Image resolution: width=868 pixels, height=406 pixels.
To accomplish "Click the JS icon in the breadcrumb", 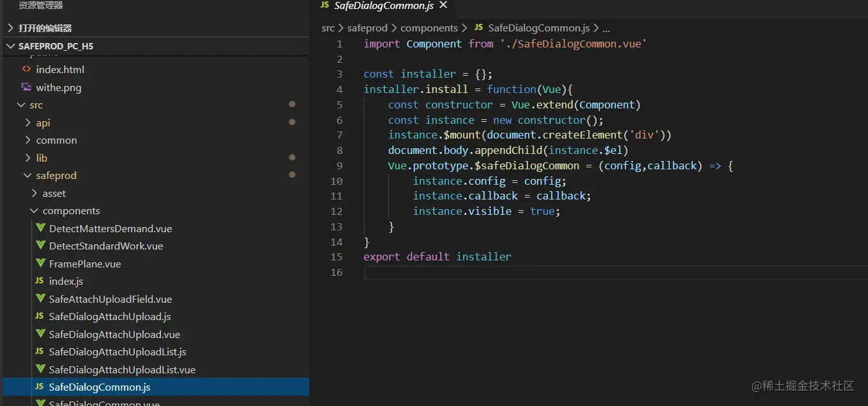I will pos(479,28).
